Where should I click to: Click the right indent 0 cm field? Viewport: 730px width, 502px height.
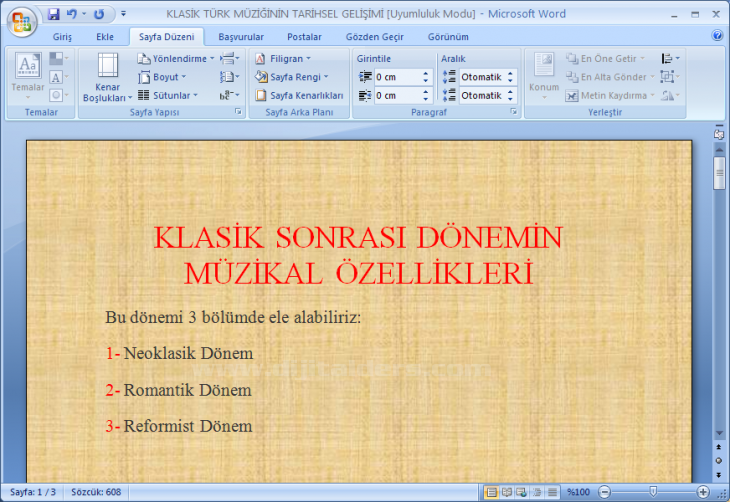click(x=397, y=95)
